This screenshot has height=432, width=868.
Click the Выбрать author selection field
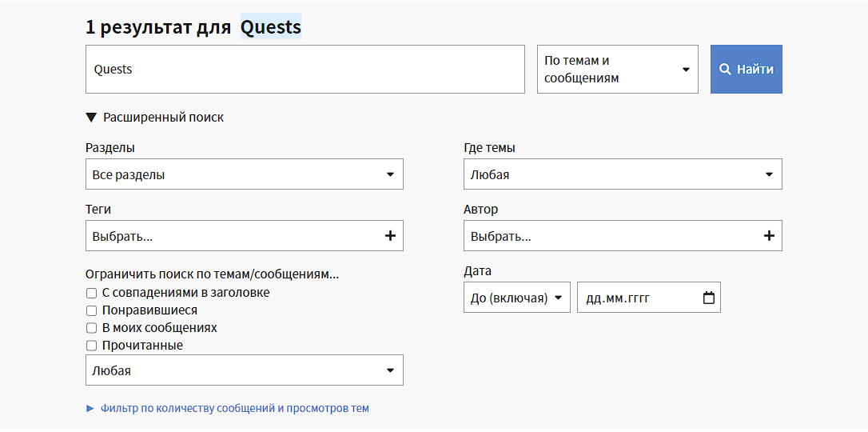coord(611,236)
